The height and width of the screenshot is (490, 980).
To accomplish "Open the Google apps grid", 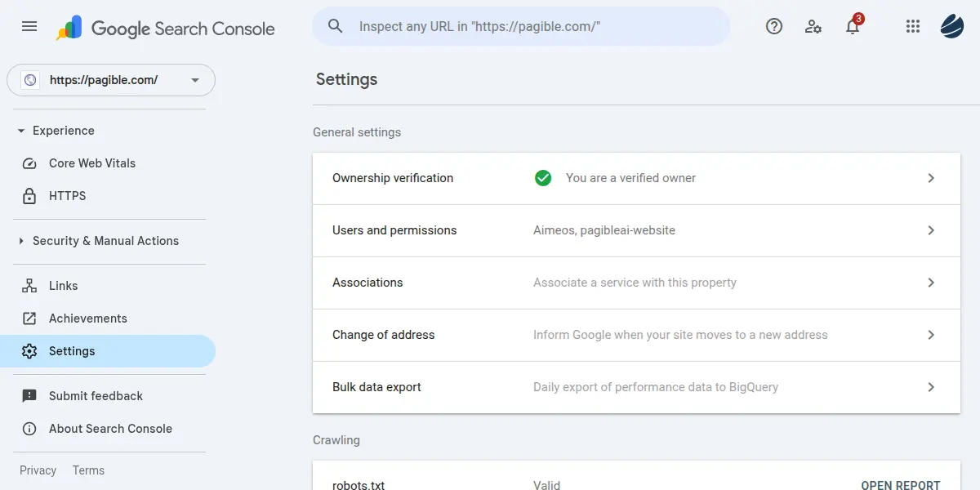I will point(913,26).
